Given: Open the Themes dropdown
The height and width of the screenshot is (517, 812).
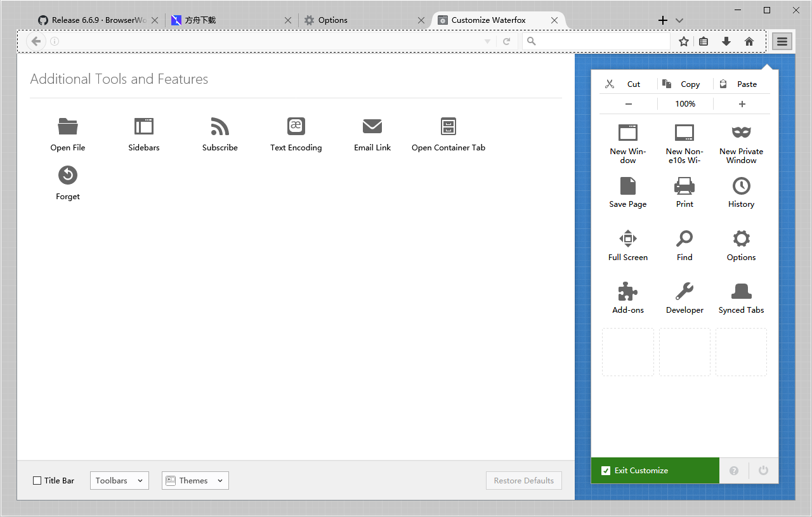Looking at the screenshot, I should coord(195,480).
